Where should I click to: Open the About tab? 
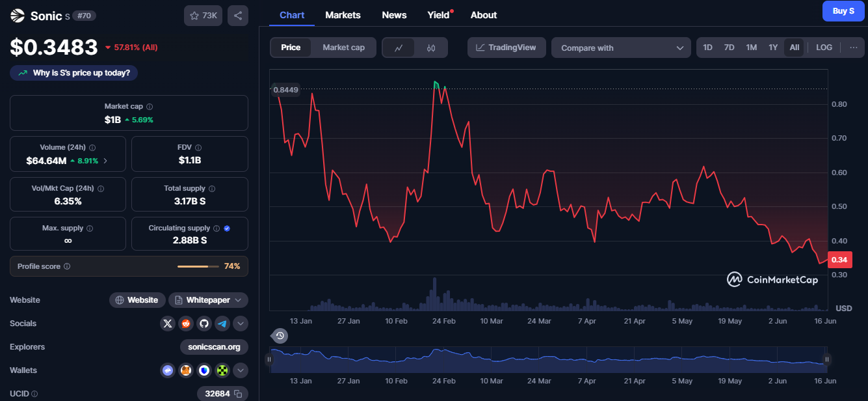(484, 15)
